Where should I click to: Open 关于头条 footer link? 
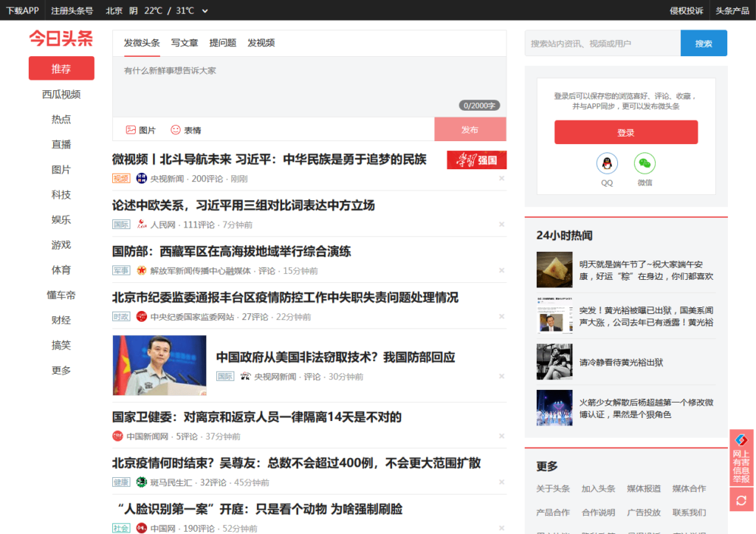tap(553, 489)
